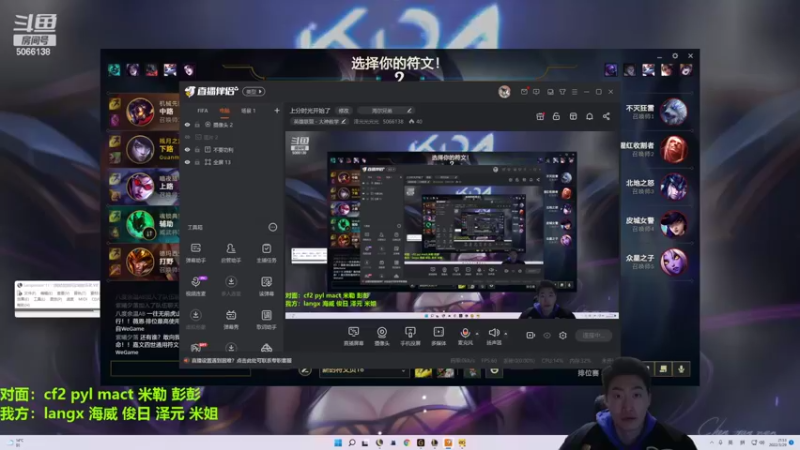
Task: Open the 歌词助手 lyrics assistant tool
Action: click(x=266, y=319)
